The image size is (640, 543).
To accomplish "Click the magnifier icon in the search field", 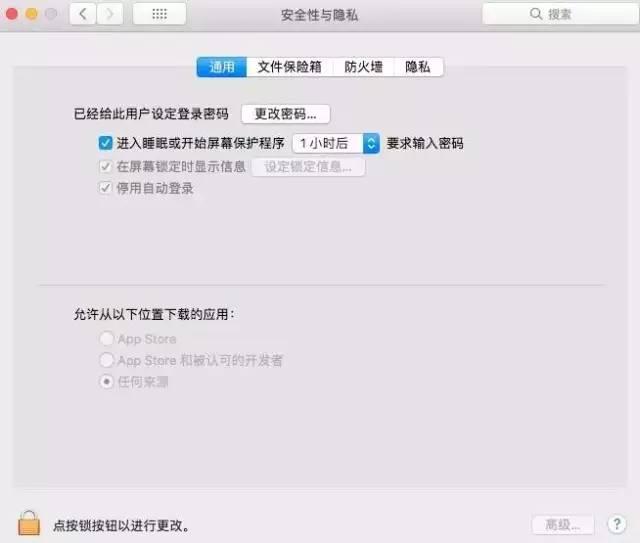I will point(536,14).
